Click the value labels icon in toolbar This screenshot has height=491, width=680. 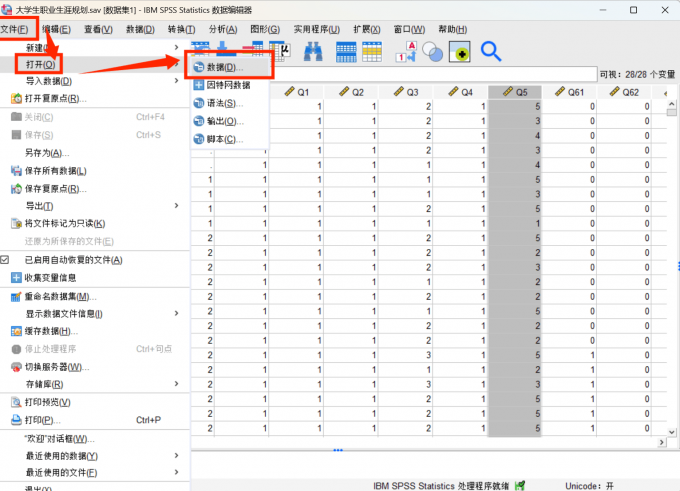tap(408, 52)
